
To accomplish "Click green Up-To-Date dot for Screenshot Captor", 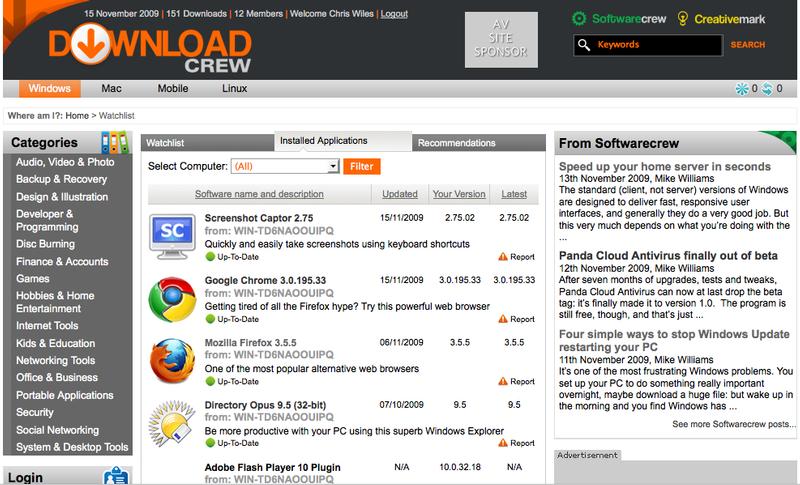I will click(x=210, y=257).
